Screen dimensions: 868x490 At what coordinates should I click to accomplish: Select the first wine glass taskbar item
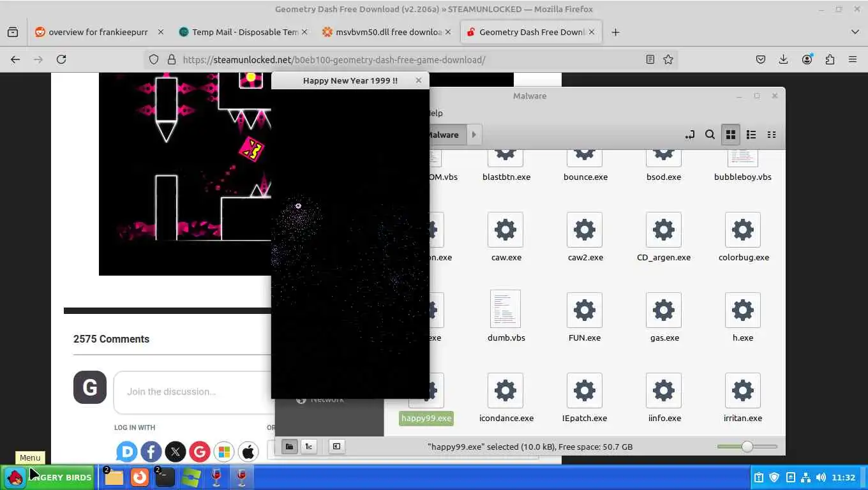(x=216, y=477)
